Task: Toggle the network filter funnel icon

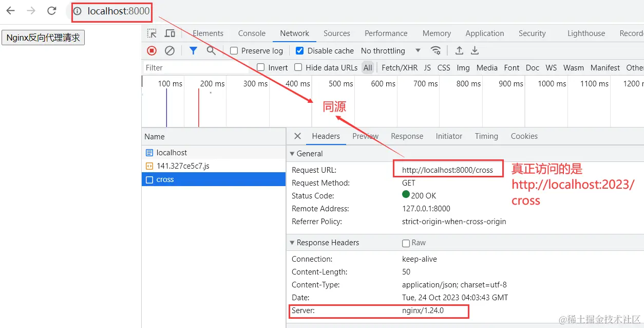Action: pyautogui.click(x=193, y=50)
